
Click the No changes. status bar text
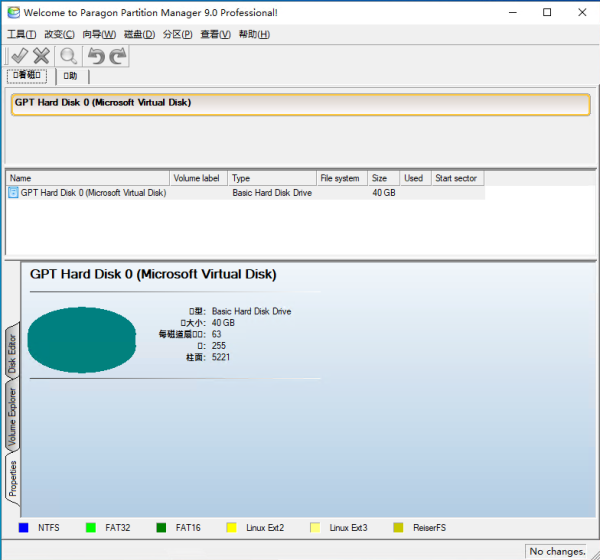pyautogui.click(x=557, y=551)
